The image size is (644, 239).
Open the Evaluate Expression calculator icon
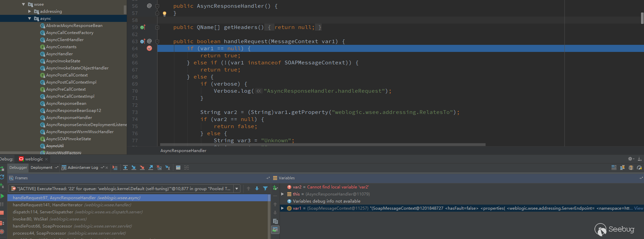178,168
